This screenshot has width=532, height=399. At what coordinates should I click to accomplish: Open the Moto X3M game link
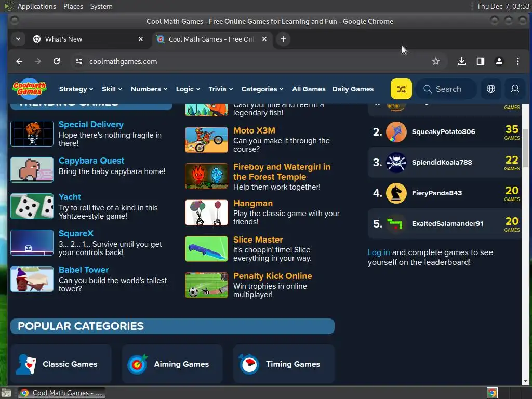(254, 130)
